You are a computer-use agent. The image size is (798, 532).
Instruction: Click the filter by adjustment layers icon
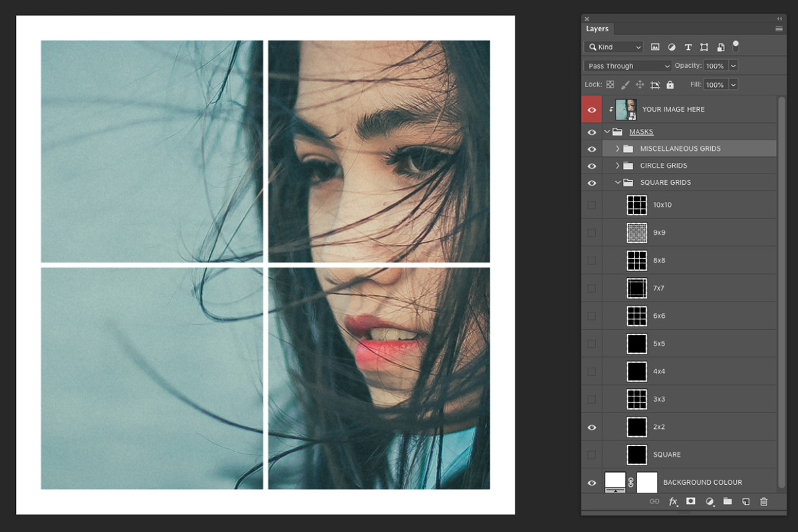(671, 47)
